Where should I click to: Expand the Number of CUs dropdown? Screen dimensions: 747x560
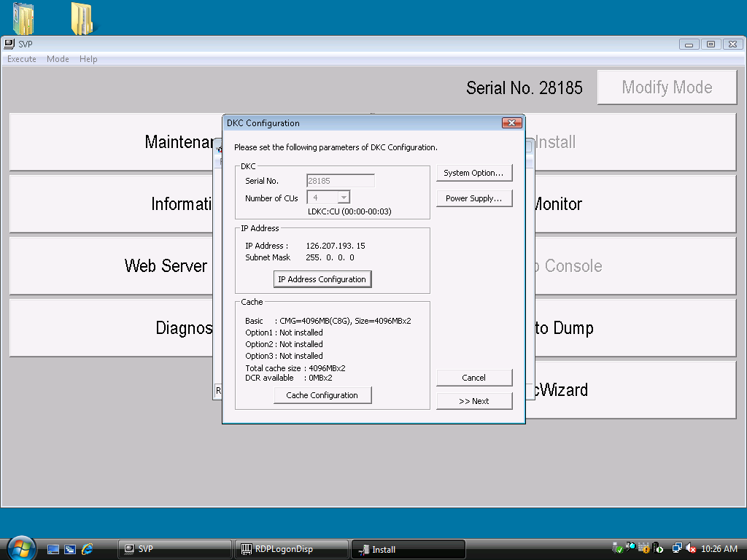click(x=344, y=198)
